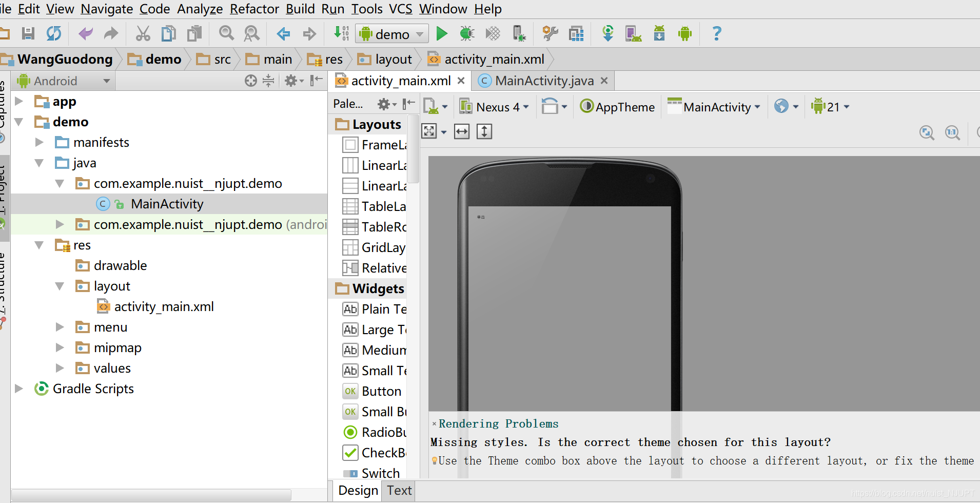Click the Make Project build icon

coord(341,34)
